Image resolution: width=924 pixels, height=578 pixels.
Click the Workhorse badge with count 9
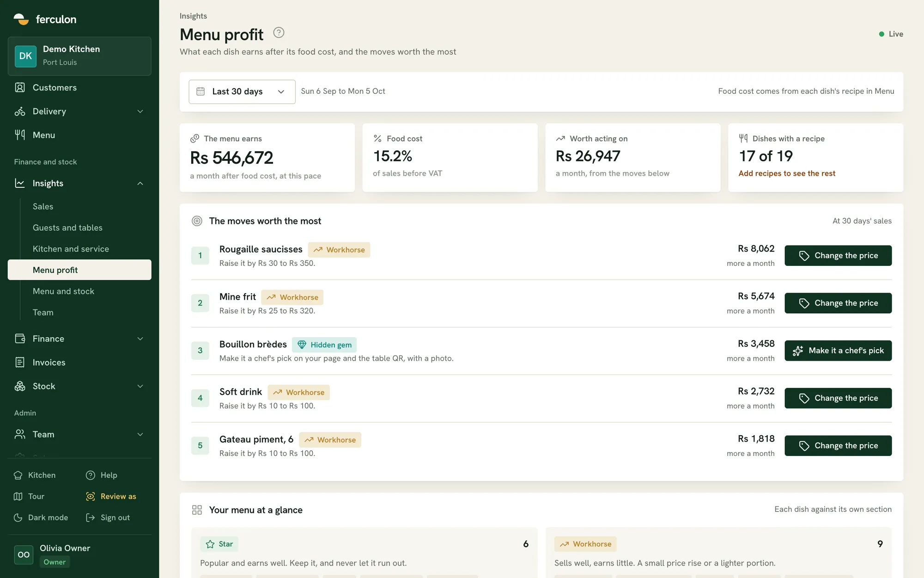point(585,544)
